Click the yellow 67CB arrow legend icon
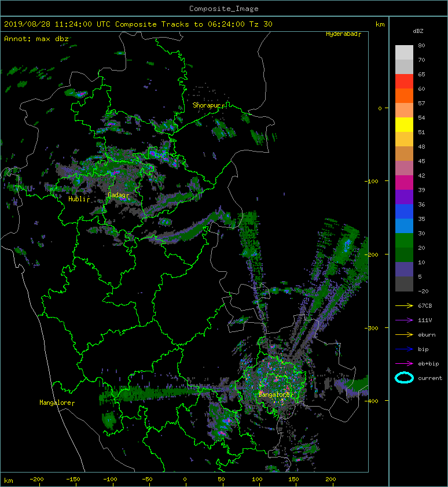Screen dimensions: 448x487 (404, 305)
